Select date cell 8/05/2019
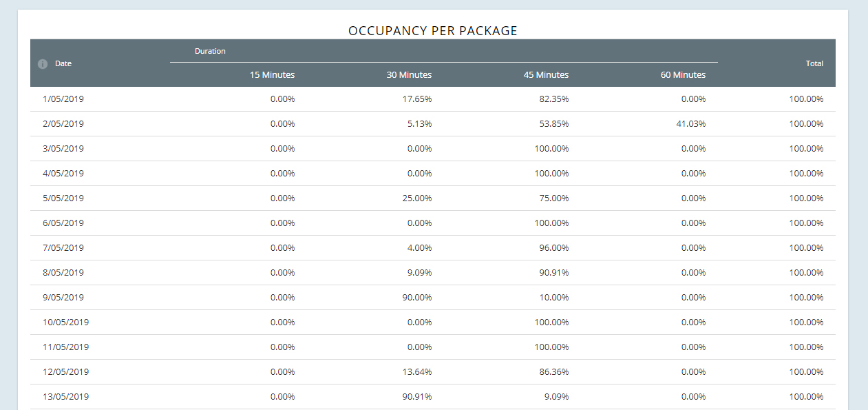The height and width of the screenshot is (410, 868). click(x=63, y=273)
